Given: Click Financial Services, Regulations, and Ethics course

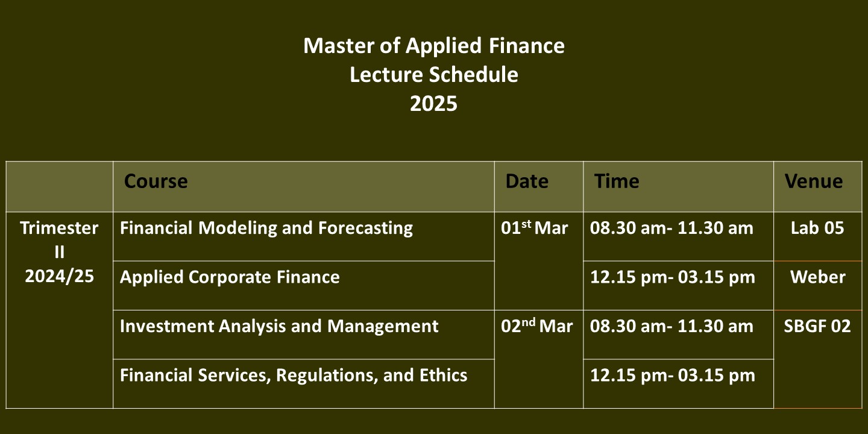Looking at the screenshot, I should 294,376.
